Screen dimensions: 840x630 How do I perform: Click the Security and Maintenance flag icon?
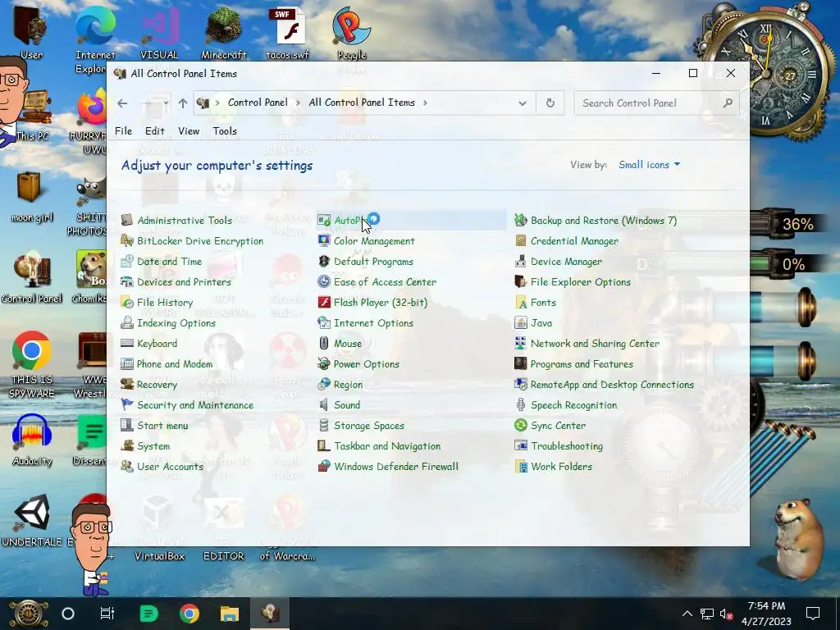pyautogui.click(x=127, y=404)
